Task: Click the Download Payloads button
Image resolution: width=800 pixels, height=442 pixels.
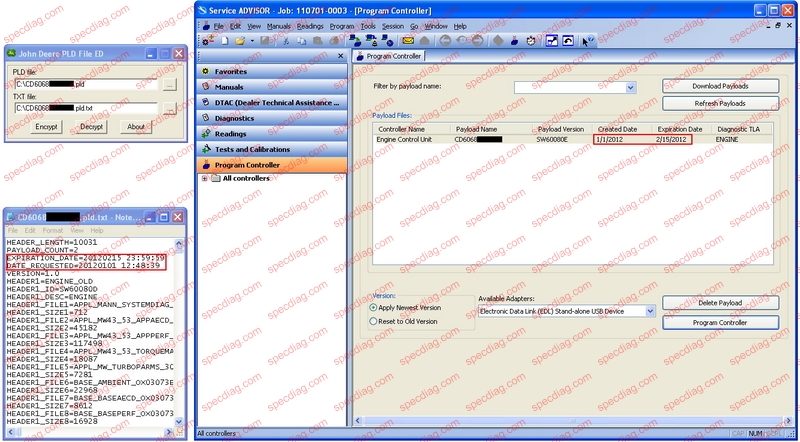Action: point(720,86)
